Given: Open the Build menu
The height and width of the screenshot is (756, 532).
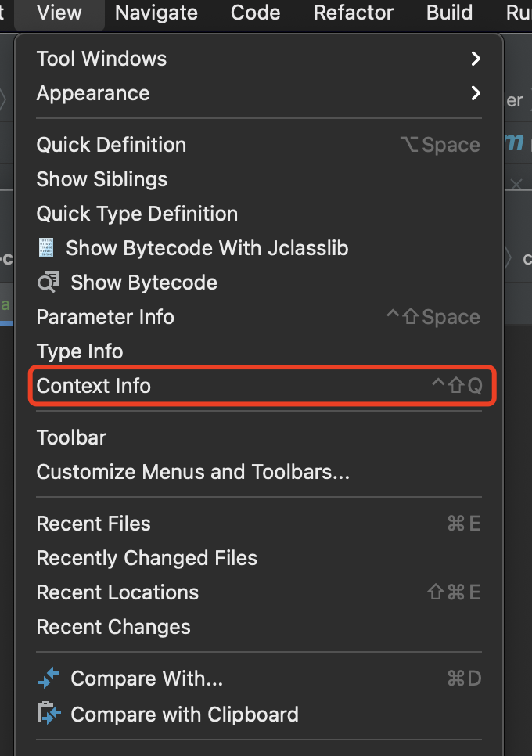Looking at the screenshot, I should (x=449, y=13).
